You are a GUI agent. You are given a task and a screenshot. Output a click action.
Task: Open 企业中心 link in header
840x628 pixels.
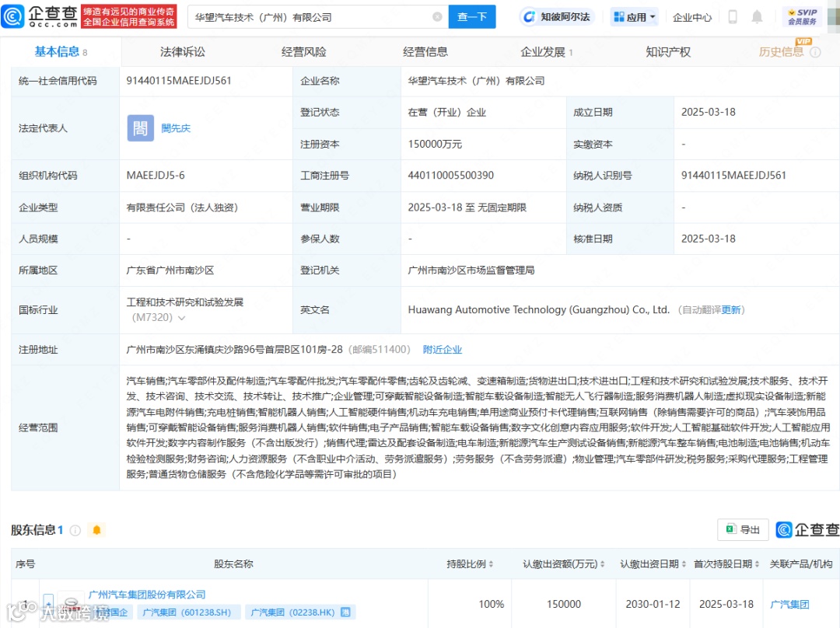point(692,17)
